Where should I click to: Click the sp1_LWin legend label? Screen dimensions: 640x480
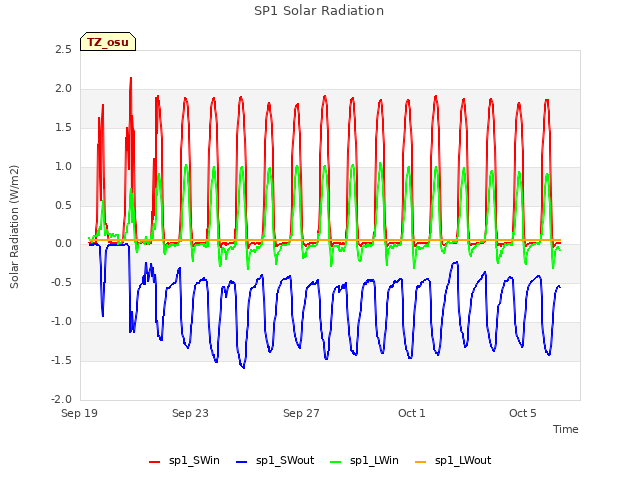tap(374, 460)
